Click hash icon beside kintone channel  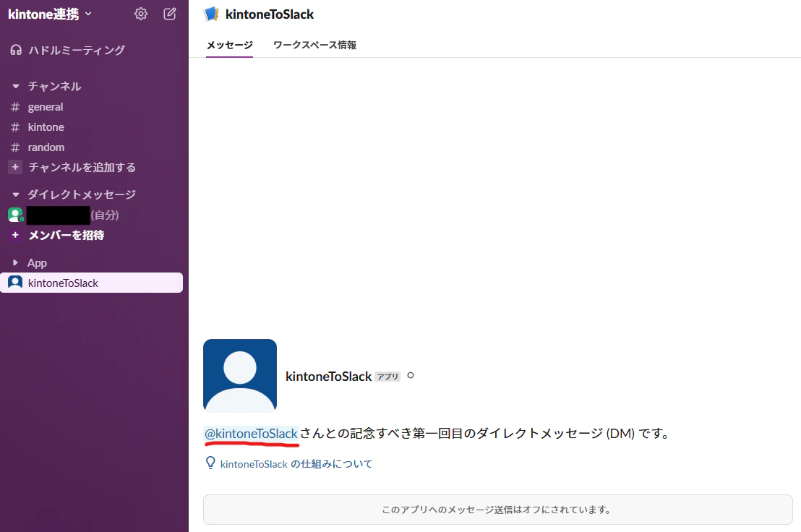[x=15, y=127]
